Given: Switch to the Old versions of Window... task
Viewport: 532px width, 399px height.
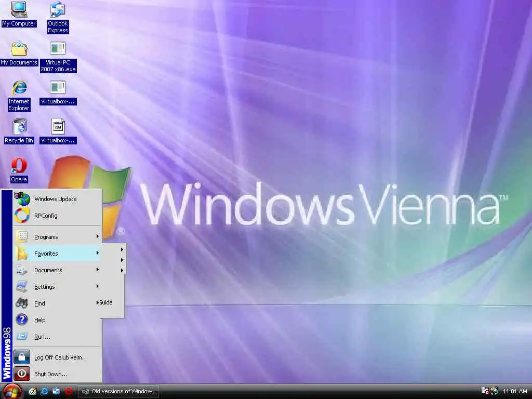Looking at the screenshot, I should (119, 392).
